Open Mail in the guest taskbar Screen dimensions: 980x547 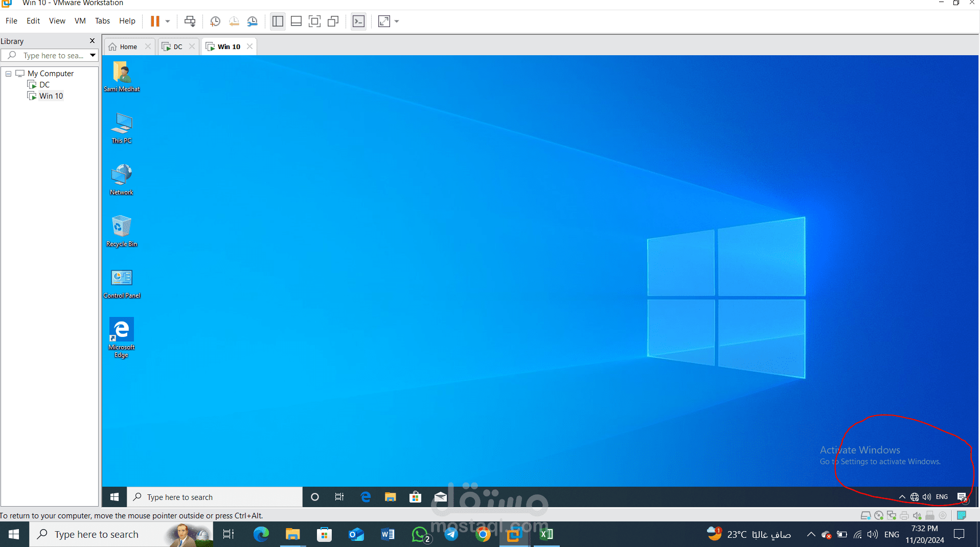coord(440,497)
